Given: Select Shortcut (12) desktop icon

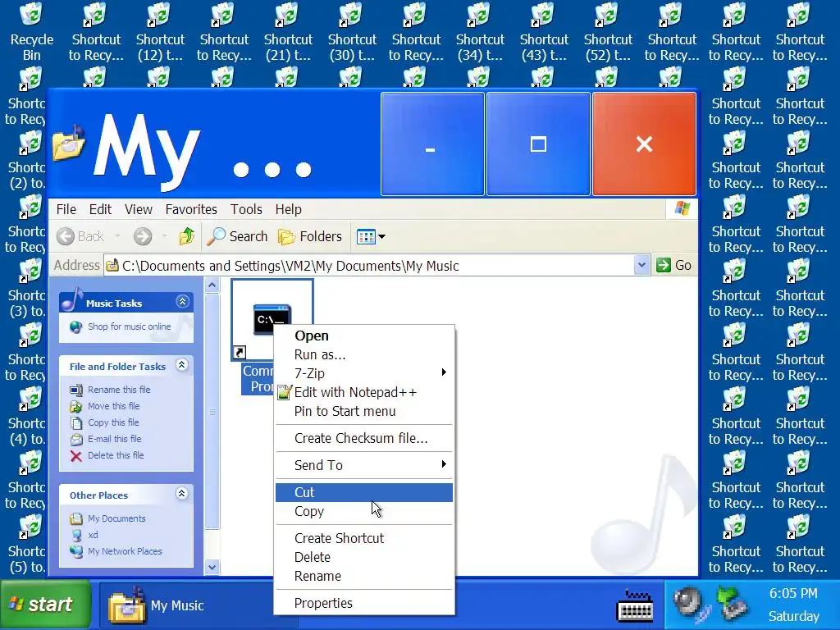Looking at the screenshot, I should [160, 31].
